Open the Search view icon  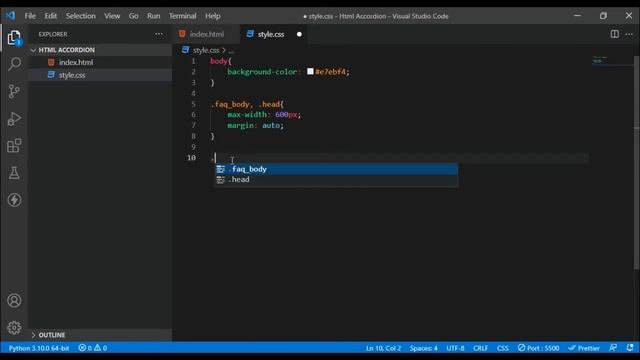click(x=14, y=64)
